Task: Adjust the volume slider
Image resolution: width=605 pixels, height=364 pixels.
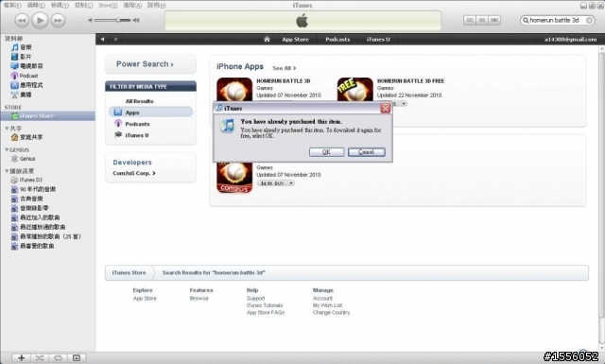Action: click(112, 20)
